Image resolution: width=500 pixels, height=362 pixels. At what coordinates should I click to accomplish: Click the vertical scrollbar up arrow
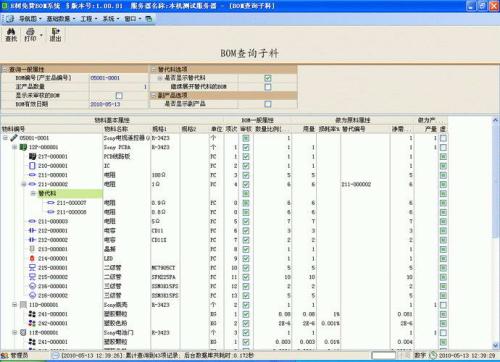495,120
